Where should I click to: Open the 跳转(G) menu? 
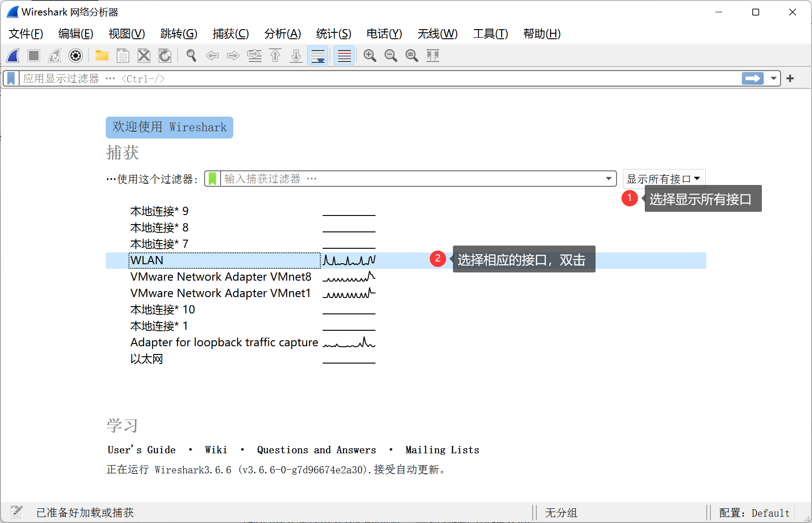tap(179, 34)
